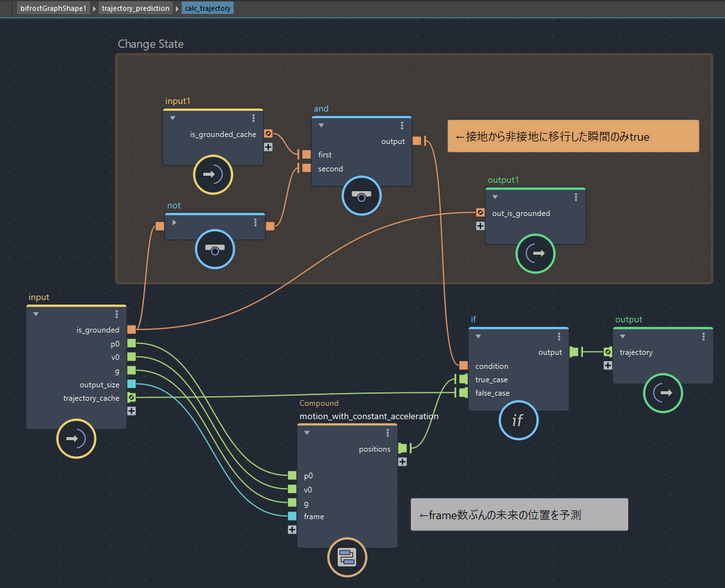The width and height of the screenshot is (725, 588).
Task: Click the motion_with_constant_acceleration compound icon
Action: click(x=347, y=557)
